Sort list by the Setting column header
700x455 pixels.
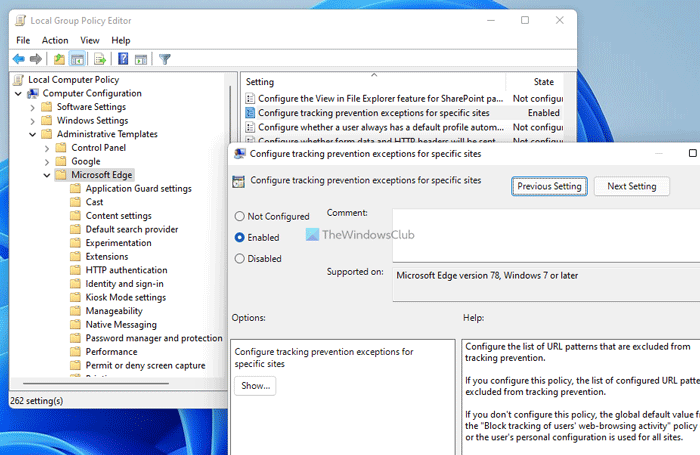374,82
